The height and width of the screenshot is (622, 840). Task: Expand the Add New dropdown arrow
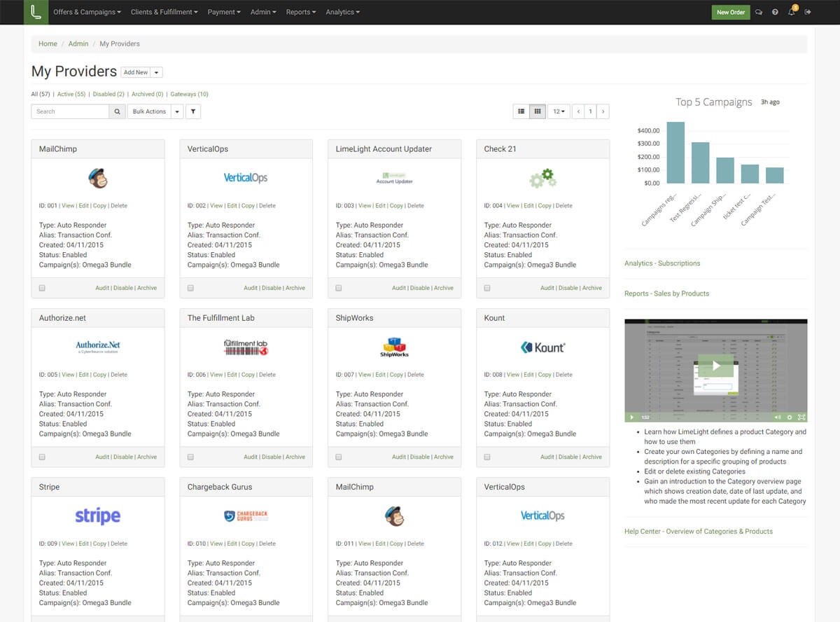point(157,72)
